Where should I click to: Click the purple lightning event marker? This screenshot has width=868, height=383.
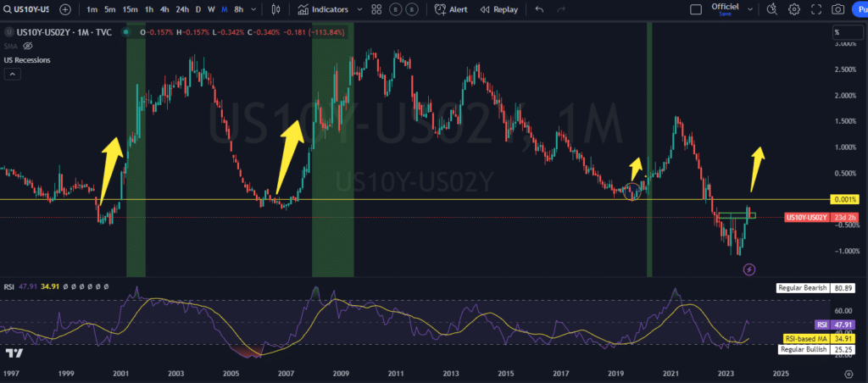[749, 269]
